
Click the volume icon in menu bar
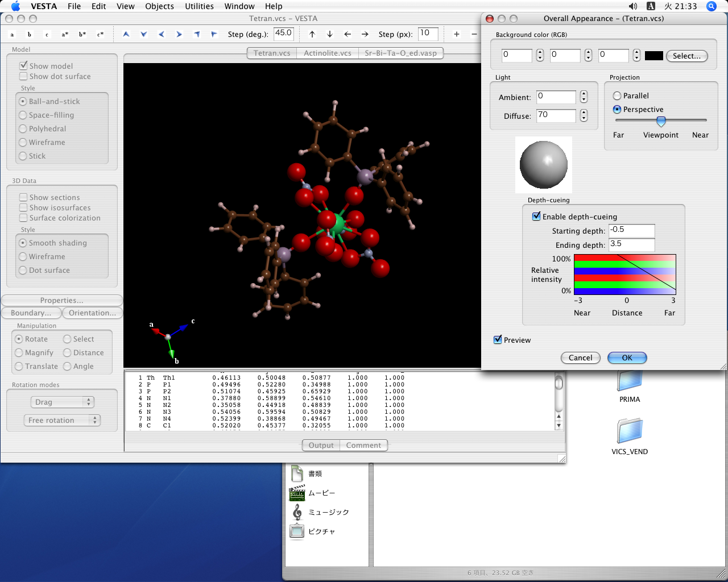633,6
